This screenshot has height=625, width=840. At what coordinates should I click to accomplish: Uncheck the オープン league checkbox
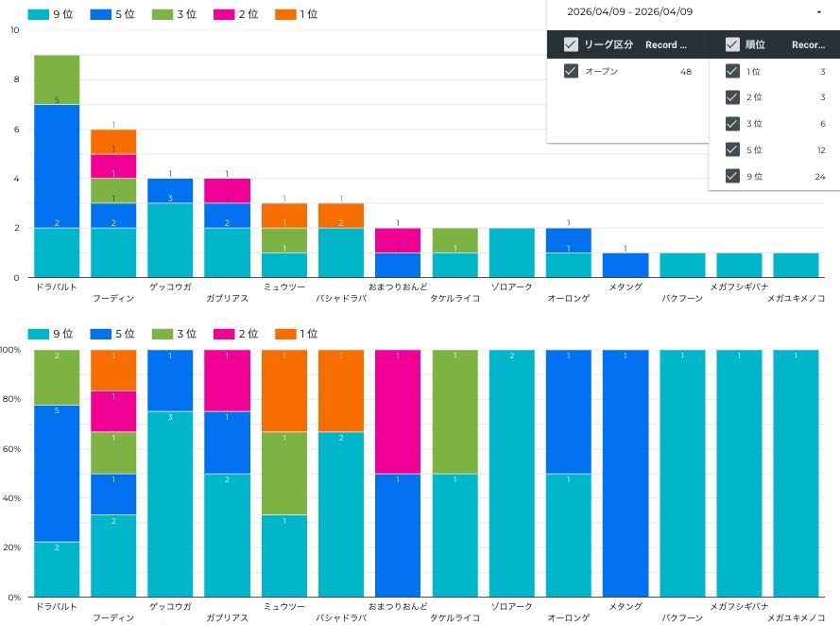tap(571, 71)
